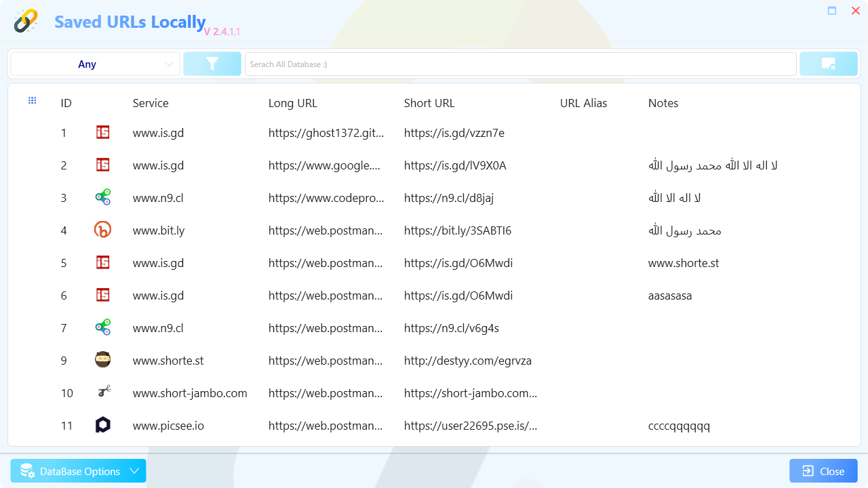Sort by the Notes column header
This screenshot has width=868, height=488.
[x=663, y=103]
